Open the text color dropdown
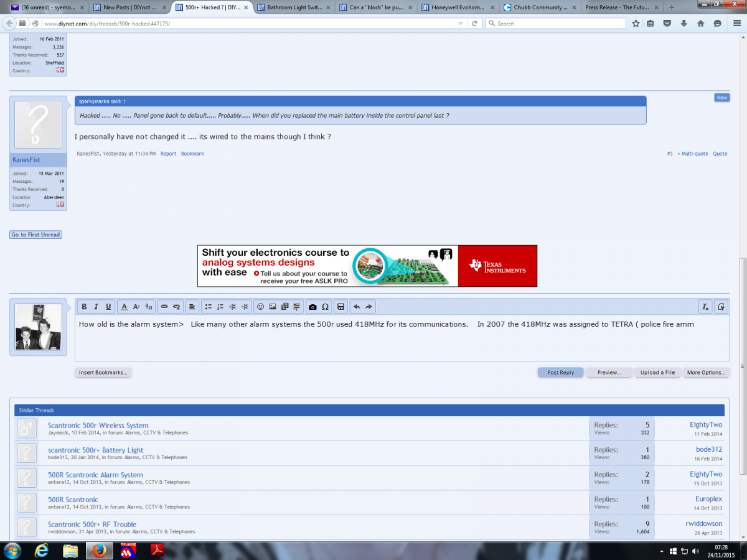 (x=124, y=307)
